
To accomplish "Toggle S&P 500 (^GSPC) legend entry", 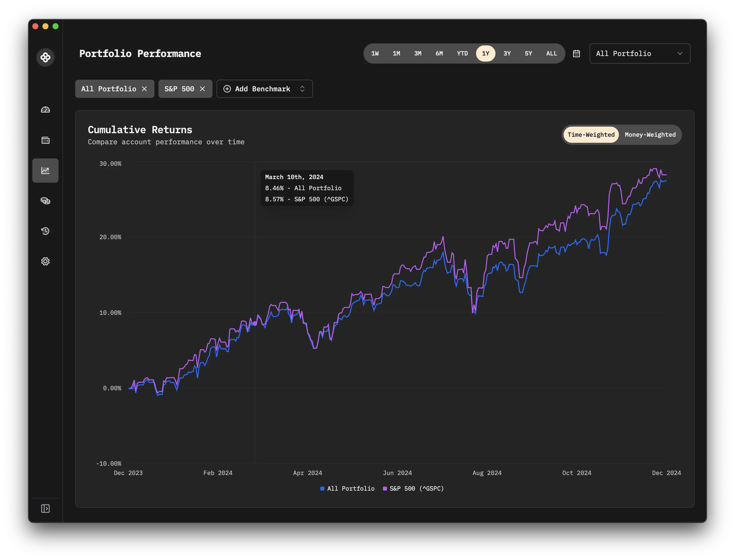I will (x=413, y=488).
